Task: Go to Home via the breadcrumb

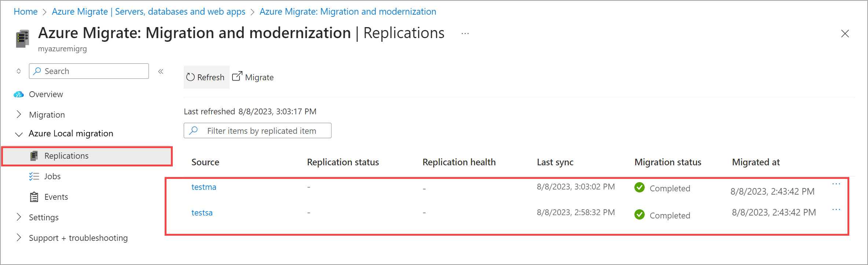Action: (x=26, y=12)
